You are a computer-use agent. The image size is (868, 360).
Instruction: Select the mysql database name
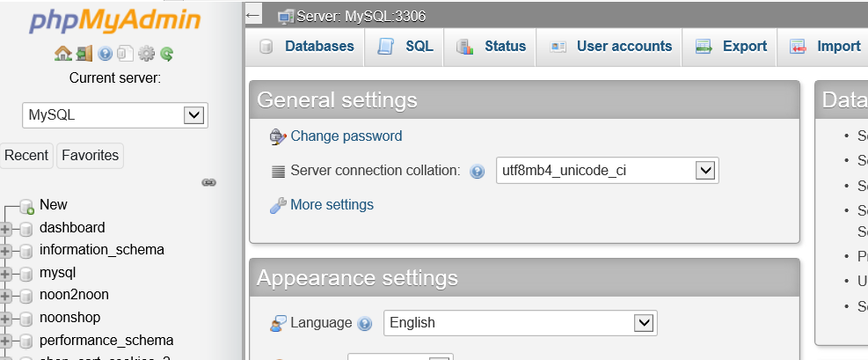(x=57, y=273)
